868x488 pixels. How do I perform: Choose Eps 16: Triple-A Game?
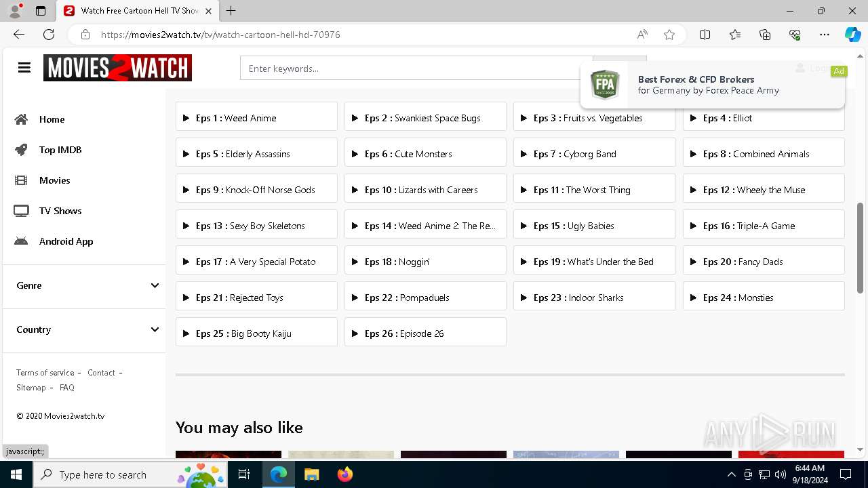[x=764, y=226]
